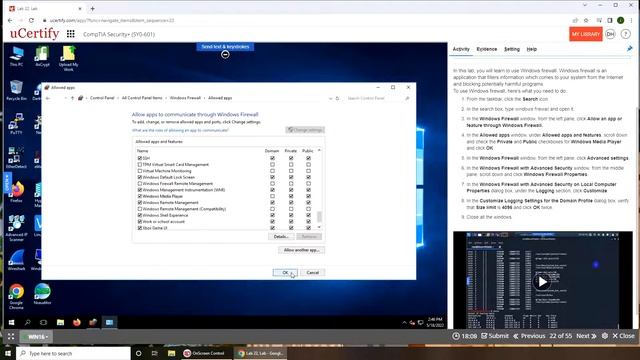Open AxCrypt desktop icon
Image resolution: width=640 pixels, height=360 pixels.
[x=42, y=56]
